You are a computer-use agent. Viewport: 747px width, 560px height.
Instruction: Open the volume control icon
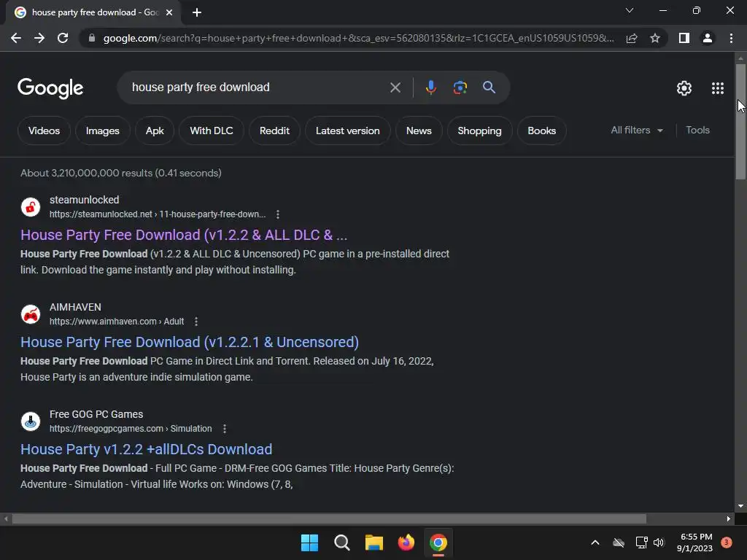pyautogui.click(x=659, y=542)
